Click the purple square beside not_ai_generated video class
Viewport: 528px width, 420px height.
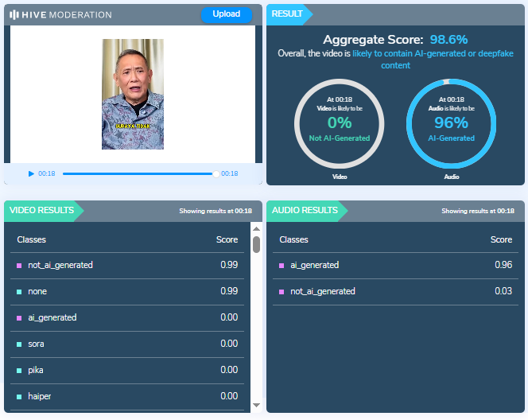(19, 266)
